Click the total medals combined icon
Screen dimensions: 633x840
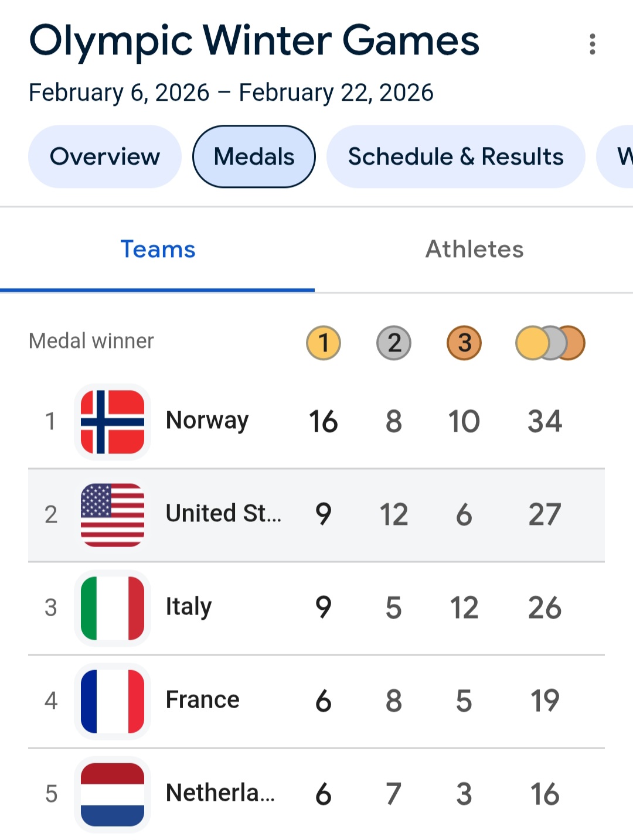[x=550, y=343]
